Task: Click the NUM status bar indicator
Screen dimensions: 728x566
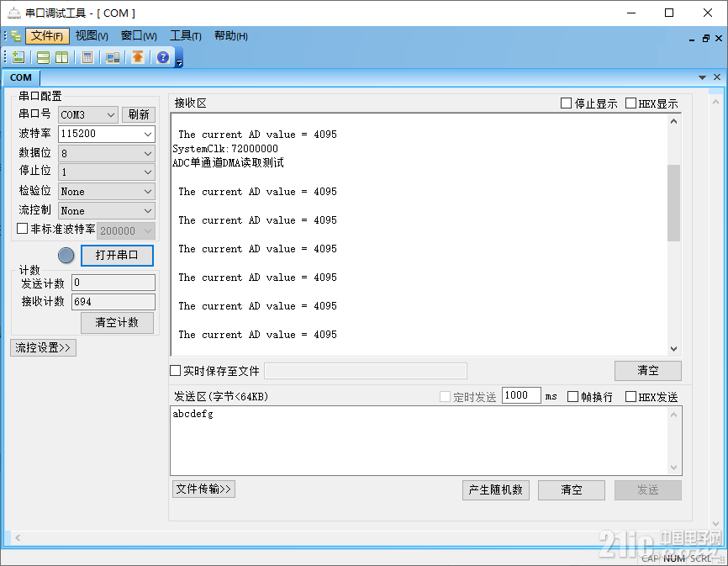Action: pyautogui.click(x=673, y=558)
